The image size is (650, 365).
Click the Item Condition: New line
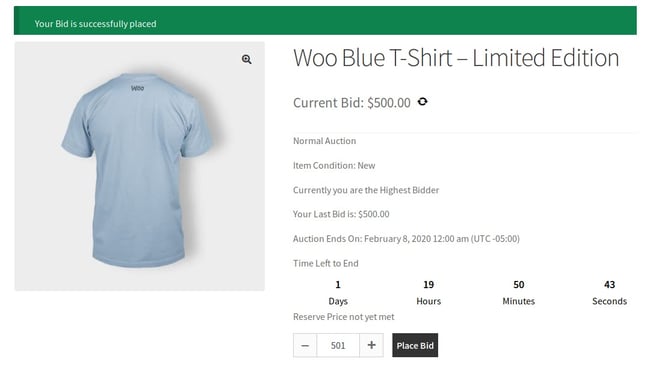click(x=334, y=165)
